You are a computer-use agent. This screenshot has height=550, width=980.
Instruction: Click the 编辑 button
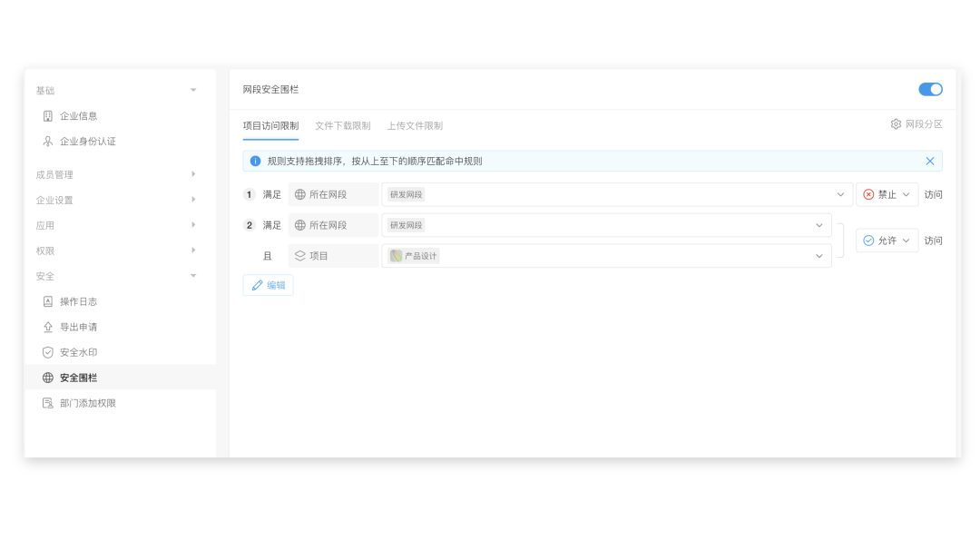268,285
